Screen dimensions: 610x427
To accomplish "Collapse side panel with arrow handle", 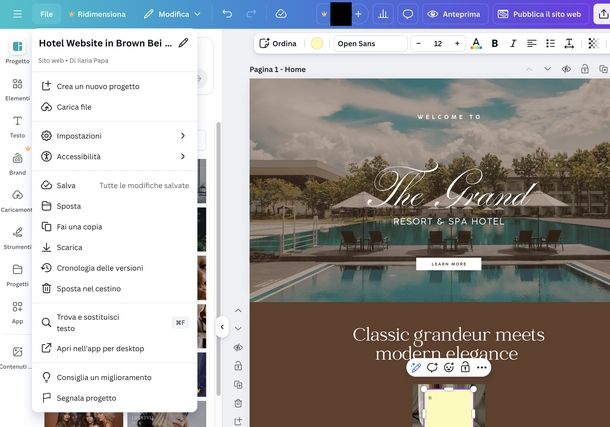I will [x=222, y=327].
